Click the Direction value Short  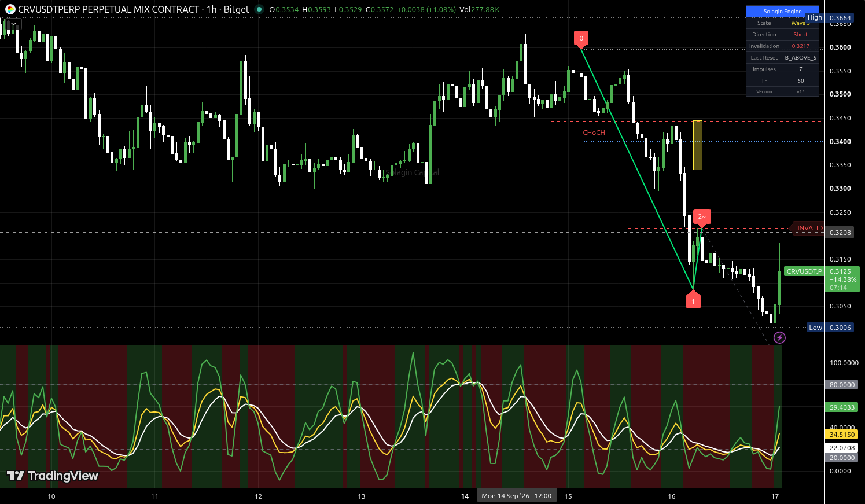(x=800, y=35)
